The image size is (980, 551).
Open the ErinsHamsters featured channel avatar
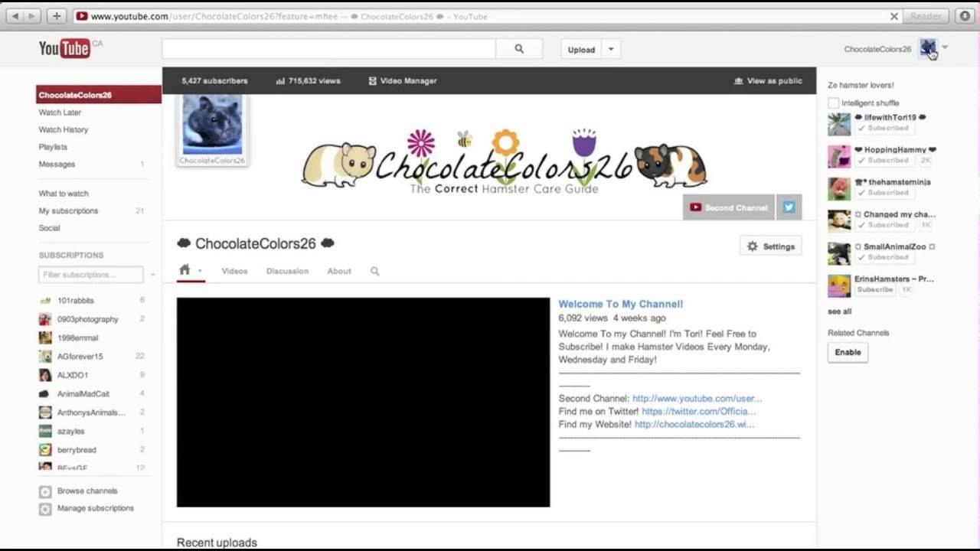click(839, 285)
